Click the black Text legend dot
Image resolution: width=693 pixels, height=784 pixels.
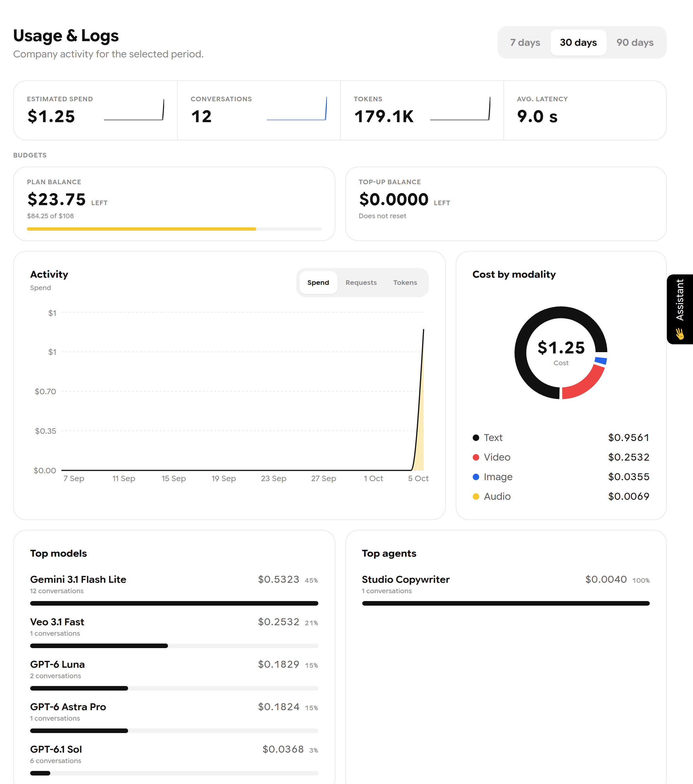pyautogui.click(x=476, y=438)
